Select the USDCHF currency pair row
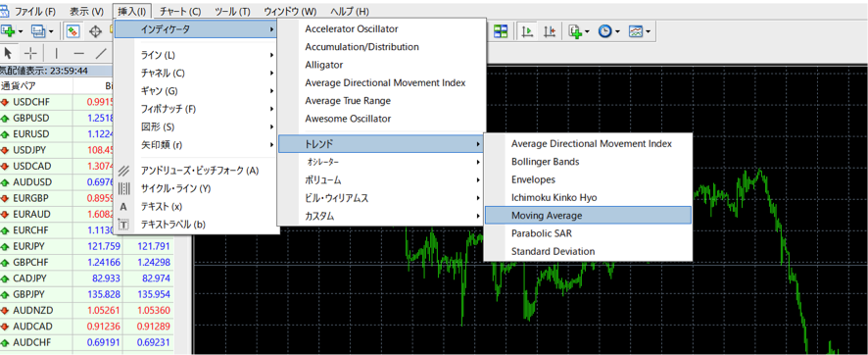The image size is (868, 355). tap(57, 102)
